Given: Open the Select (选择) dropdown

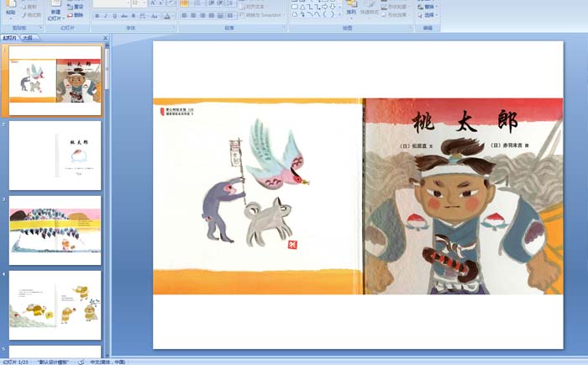Looking at the screenshot, I should (x=437, y=15).
